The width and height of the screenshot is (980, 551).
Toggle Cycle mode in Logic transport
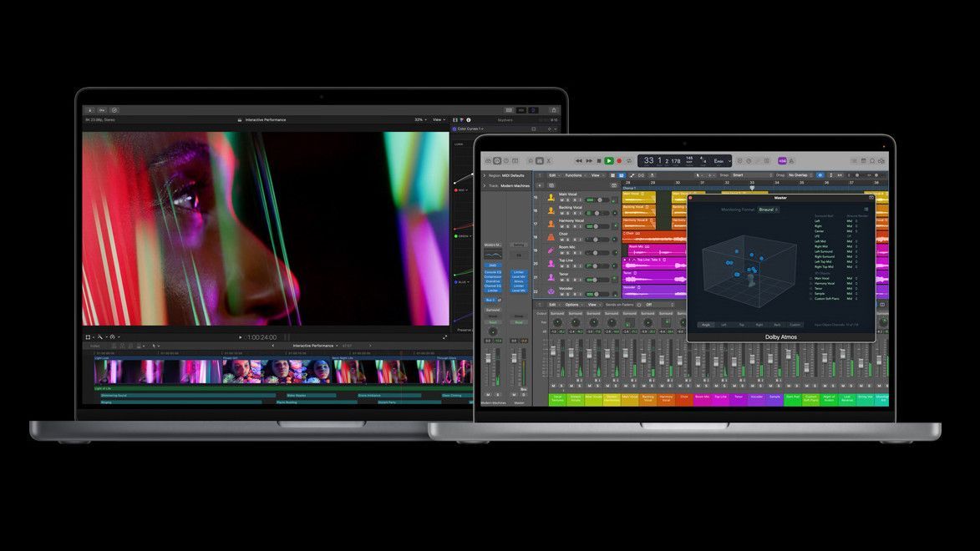tap(629, 161)
